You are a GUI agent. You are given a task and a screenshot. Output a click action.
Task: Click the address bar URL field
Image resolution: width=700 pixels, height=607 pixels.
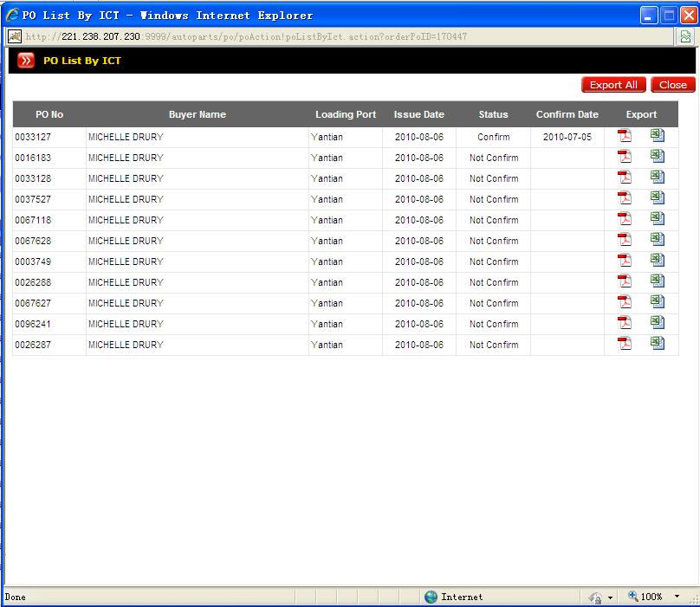[347, 36]
